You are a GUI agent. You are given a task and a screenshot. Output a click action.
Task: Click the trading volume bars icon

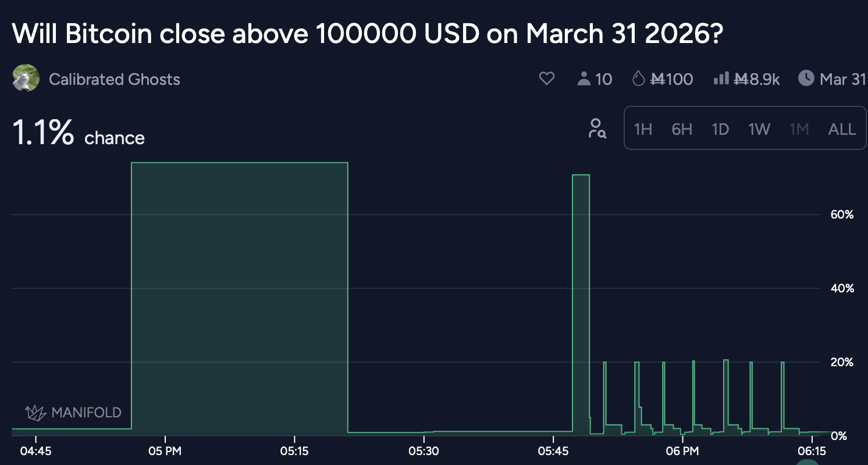[721, 78]
